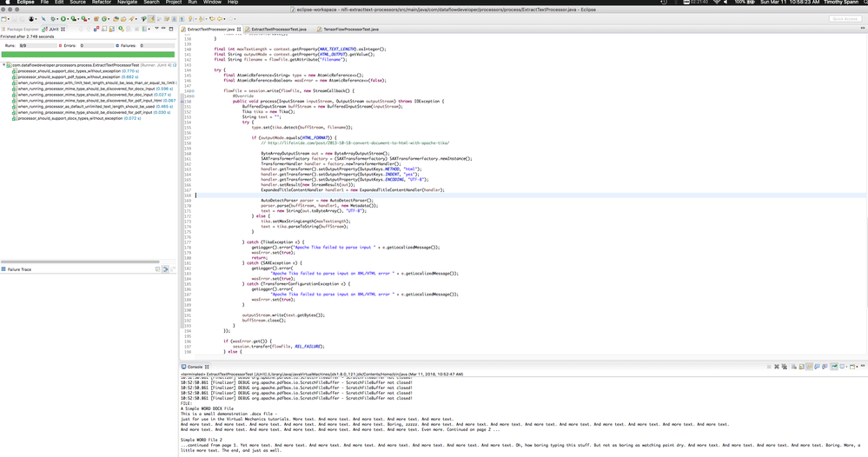Viewport: 868px width, 457px height.
Task: Open JUnit Test Run History dropdown
Action: pyautogui.click(x=149, y=29)
